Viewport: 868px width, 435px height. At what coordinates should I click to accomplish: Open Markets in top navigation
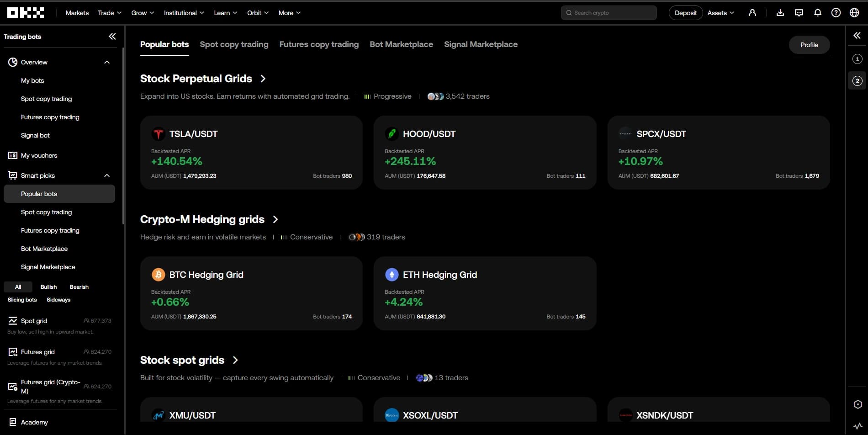tap(77, 13)
